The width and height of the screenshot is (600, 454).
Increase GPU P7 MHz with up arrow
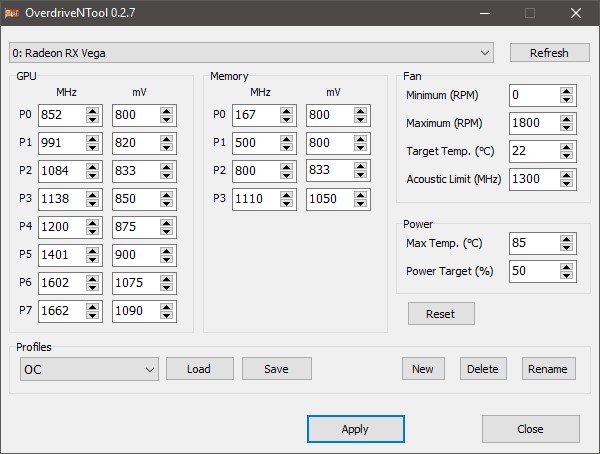click(92, 307)
